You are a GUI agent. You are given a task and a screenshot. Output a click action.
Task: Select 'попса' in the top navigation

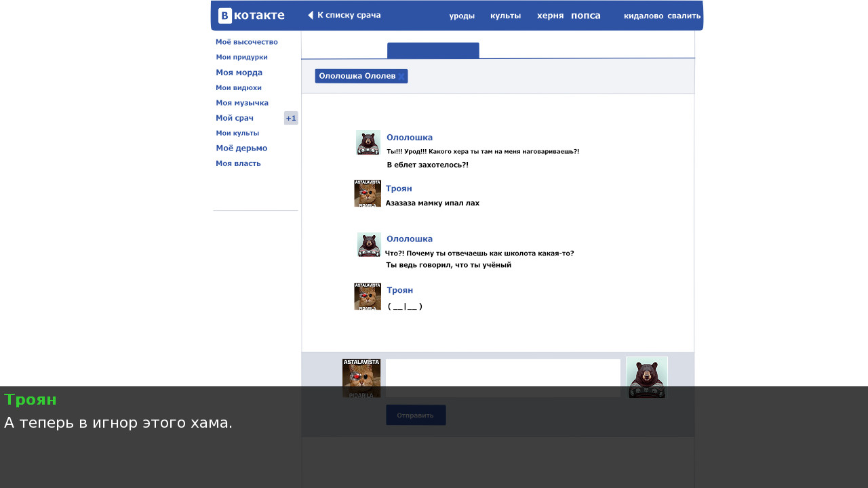click(586, 16)
